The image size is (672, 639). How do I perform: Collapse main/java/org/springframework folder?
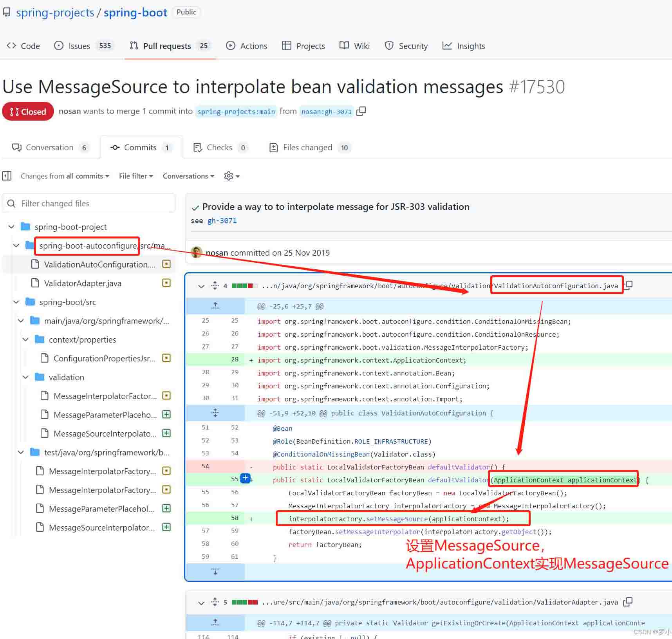[21, 321]
